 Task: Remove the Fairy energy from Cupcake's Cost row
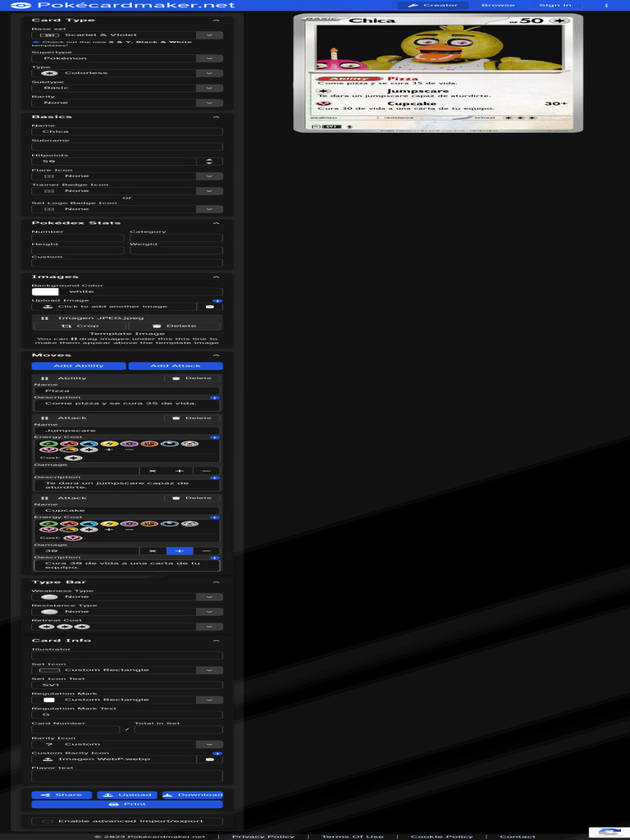pyautogui.click(x=73, y=538)
